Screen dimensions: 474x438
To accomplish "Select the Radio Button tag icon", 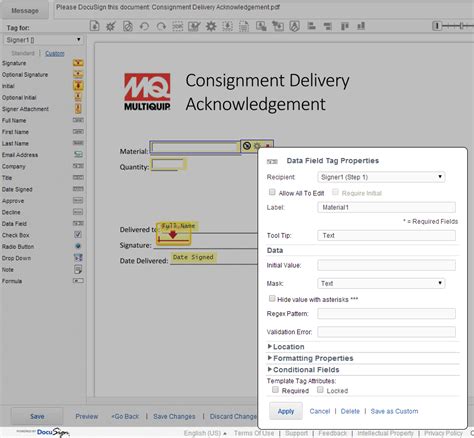I will tap(78, 246).
